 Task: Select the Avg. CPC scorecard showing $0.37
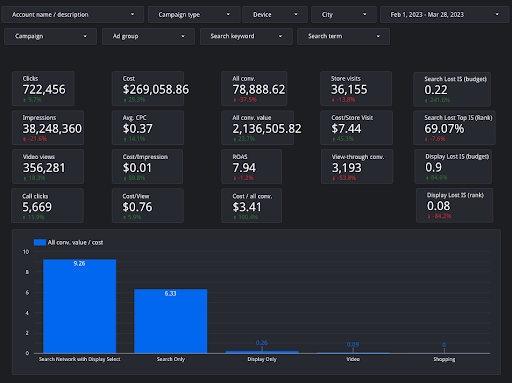point(148,127)
